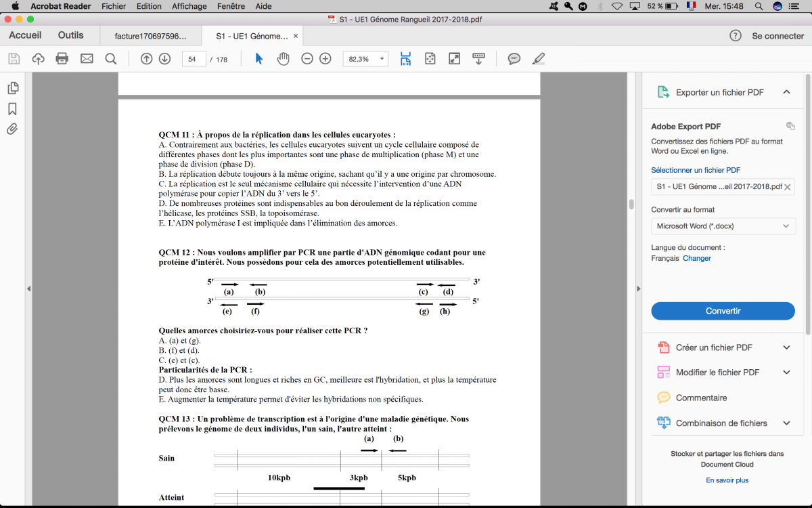Select the highlighter pen tool
This screenshot has width=812, height=508.
(539, 59)
